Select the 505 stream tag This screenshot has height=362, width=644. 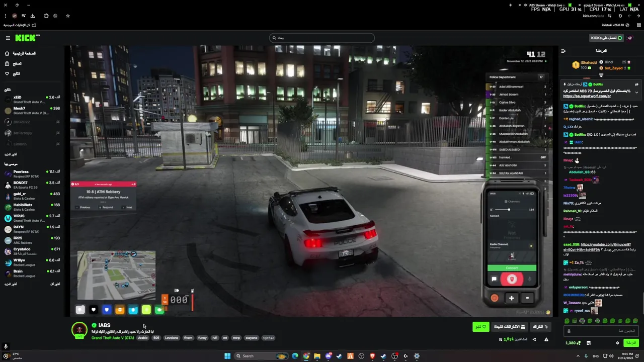tap(156, 338)
